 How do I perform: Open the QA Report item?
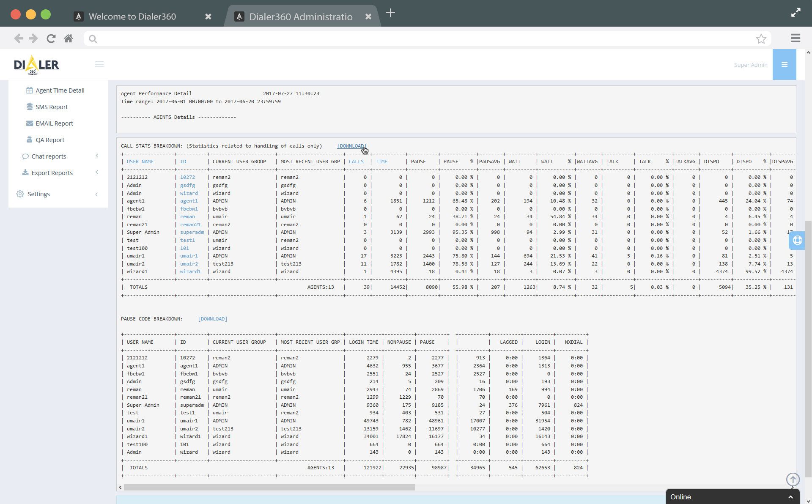point(50,140)
